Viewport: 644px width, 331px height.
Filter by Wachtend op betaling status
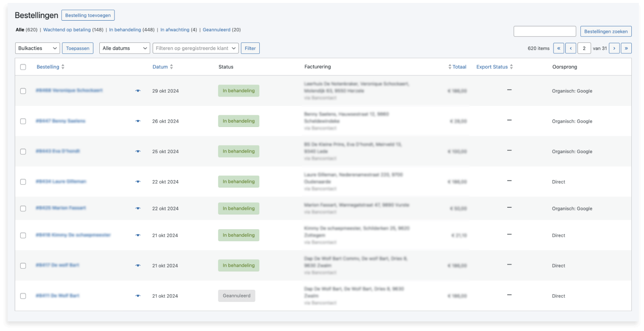click(67, 30)
